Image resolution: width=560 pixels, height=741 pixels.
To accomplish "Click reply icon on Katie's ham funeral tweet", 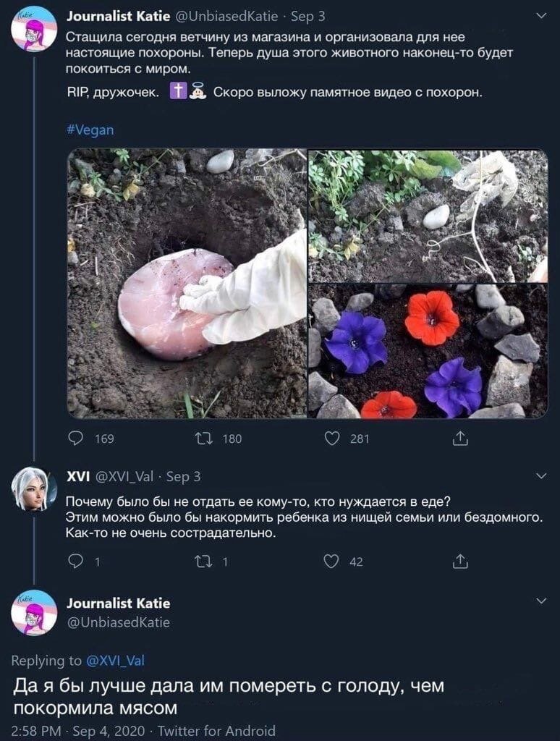I will [76, 439].
